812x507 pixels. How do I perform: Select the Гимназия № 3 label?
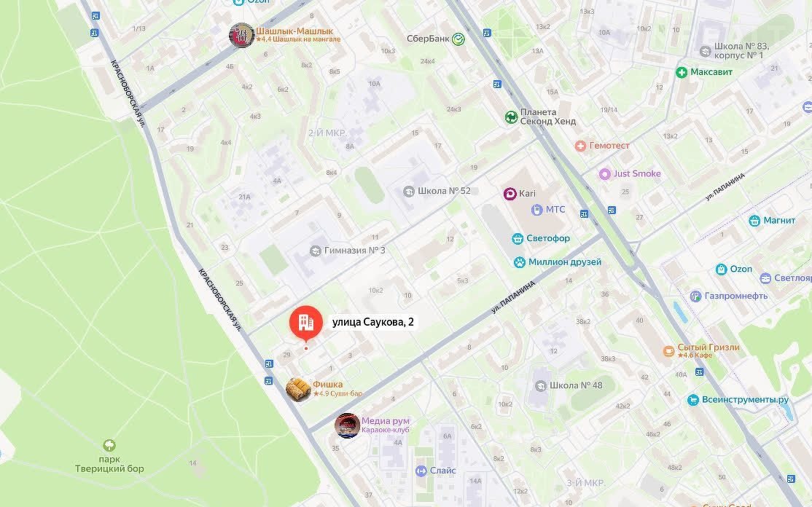point(355,251)
